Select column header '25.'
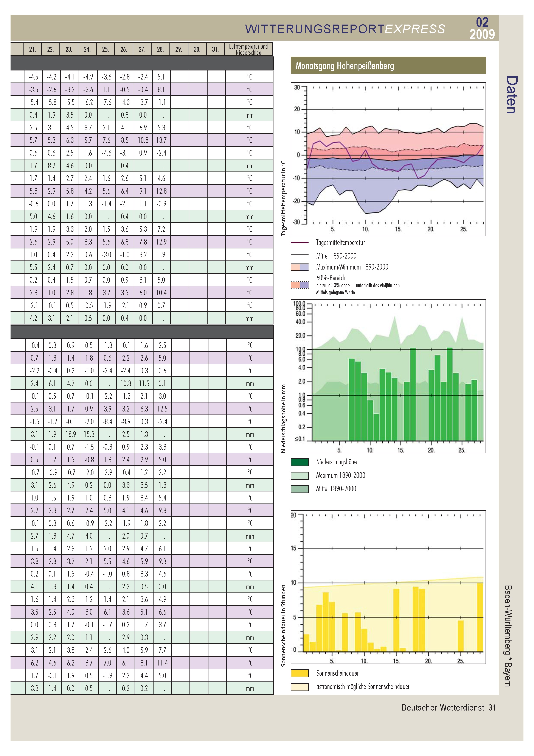The height and width of the screenshot is (756, 534). point(106,49)
